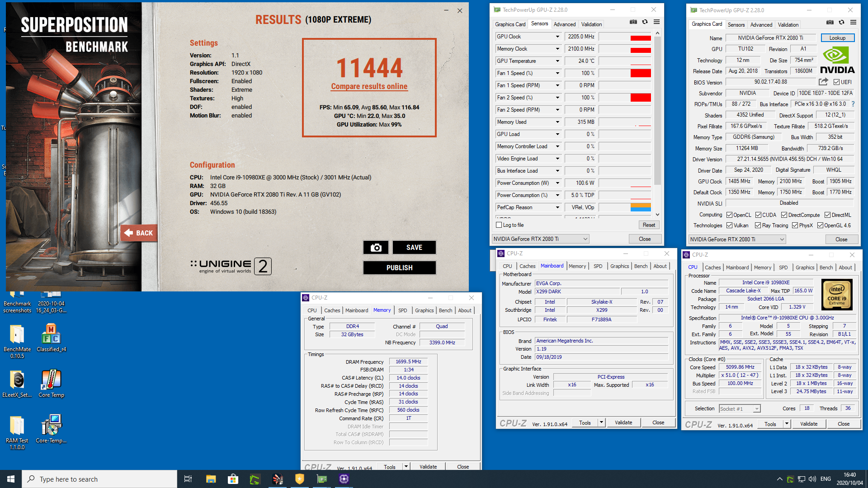Image resolution: width=868 pixels, height=488 pixels.
Task: Click the volume speaker tray icon
Action: click(812, 479)
